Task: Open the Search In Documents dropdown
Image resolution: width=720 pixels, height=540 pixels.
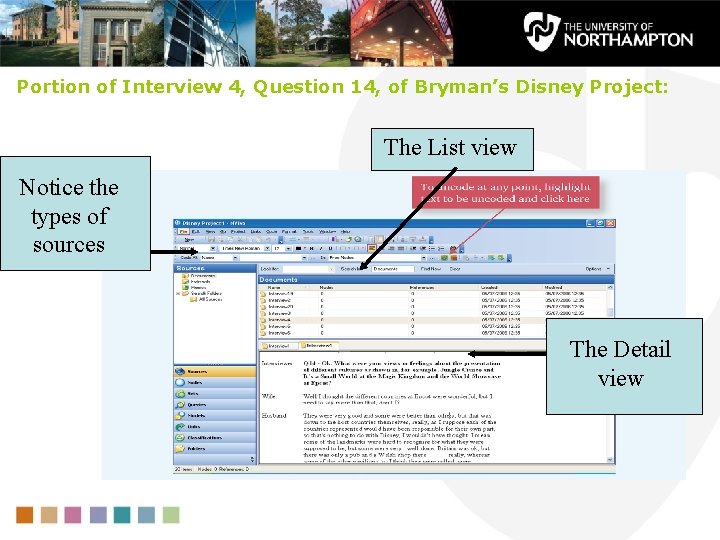Action: click(x=393, y=269)
